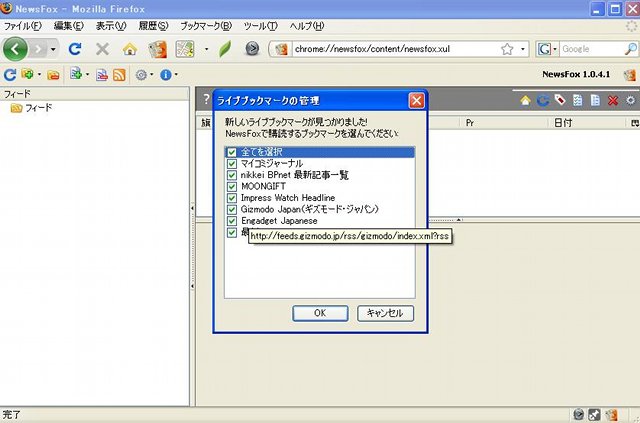Click the gray round arrow toolbar button
This screenshot has height=423, width=640.
click(x=252, y=49)
